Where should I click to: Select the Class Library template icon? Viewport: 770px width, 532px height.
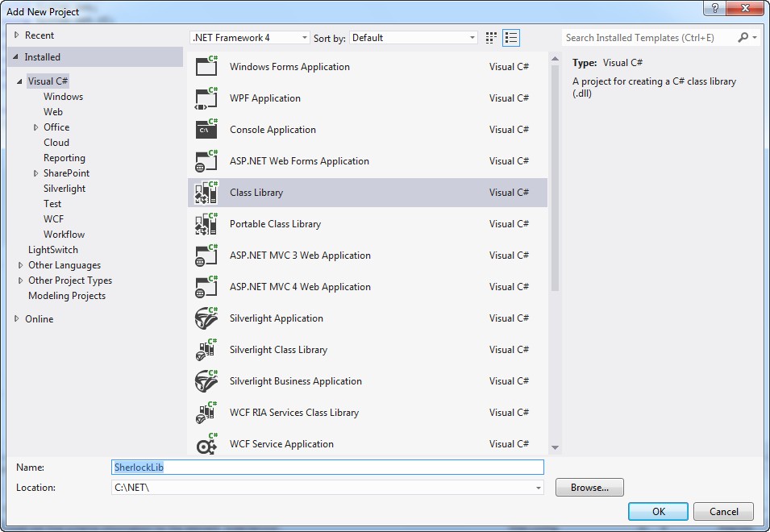[206, 192]
